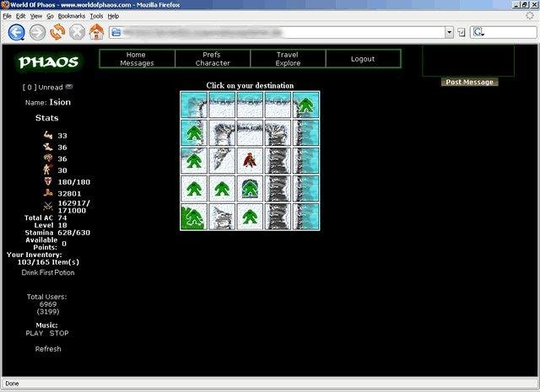Click the Refresh link in the sidebar

(x=48, y=349)
